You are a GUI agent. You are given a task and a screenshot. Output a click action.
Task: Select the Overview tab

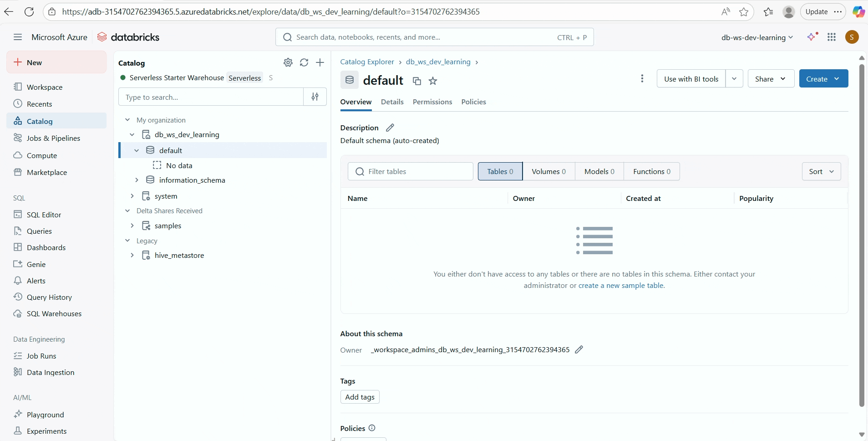[355, 102]
